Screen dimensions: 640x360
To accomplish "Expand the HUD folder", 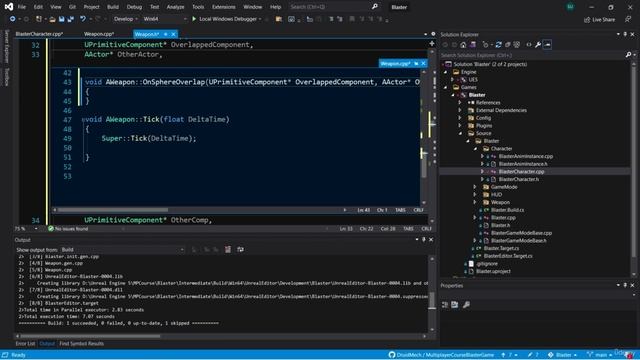I will pos(475,195).
